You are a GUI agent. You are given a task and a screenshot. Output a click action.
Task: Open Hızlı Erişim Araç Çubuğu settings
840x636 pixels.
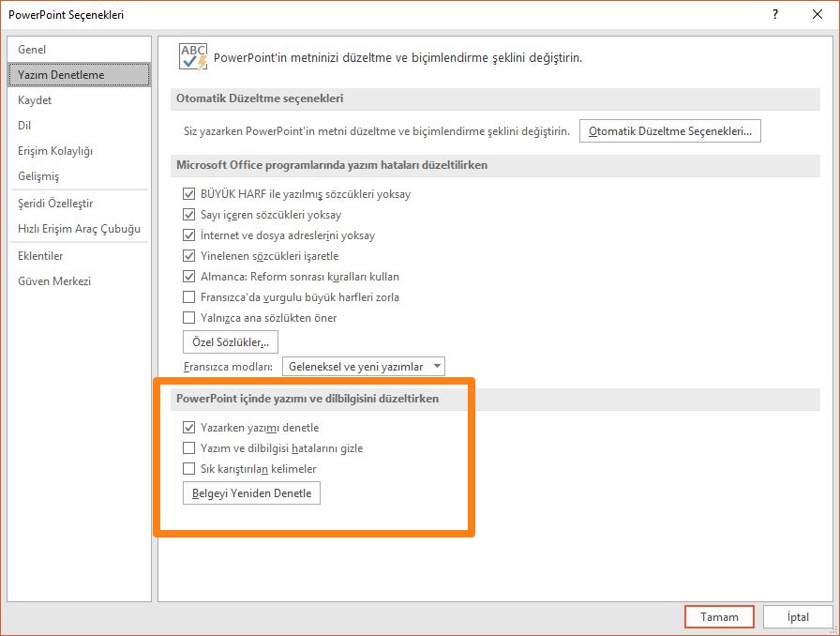[80, 229]
